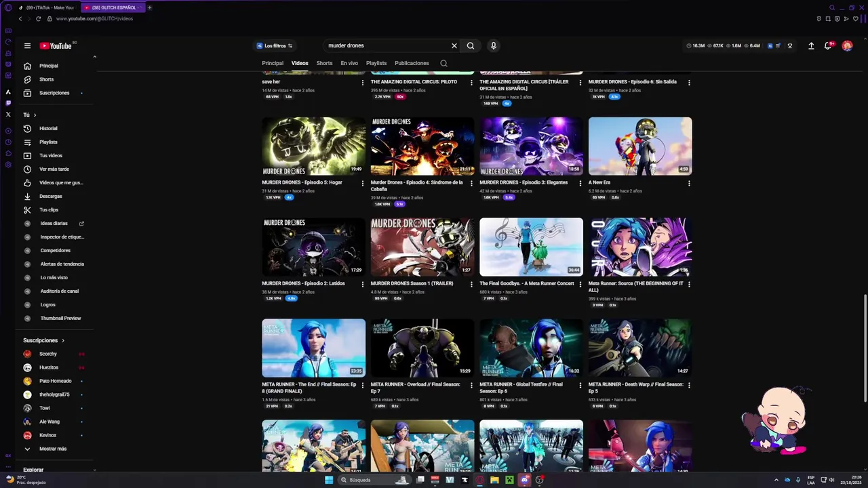
Task: Open the taskbar clock and date
Action: click(x=850, y=480)
